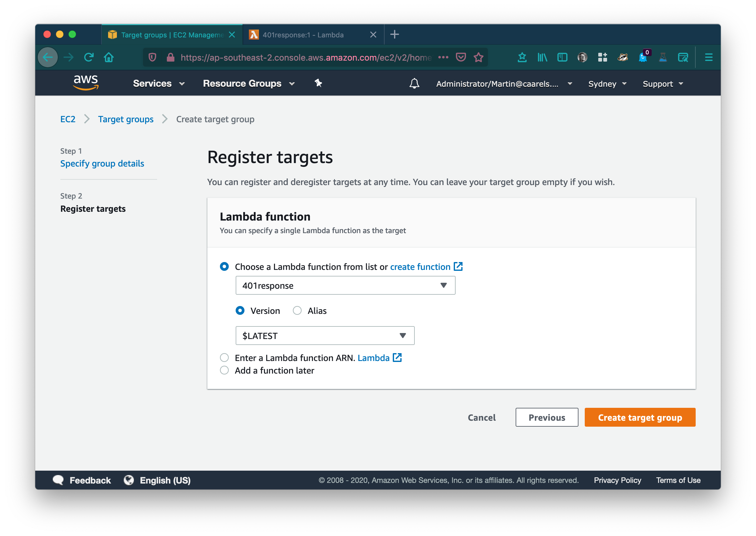Select 'Enter a Lambda function ARN' option
The height and width of the screenshot is (536, 756).
click(224, 358)
